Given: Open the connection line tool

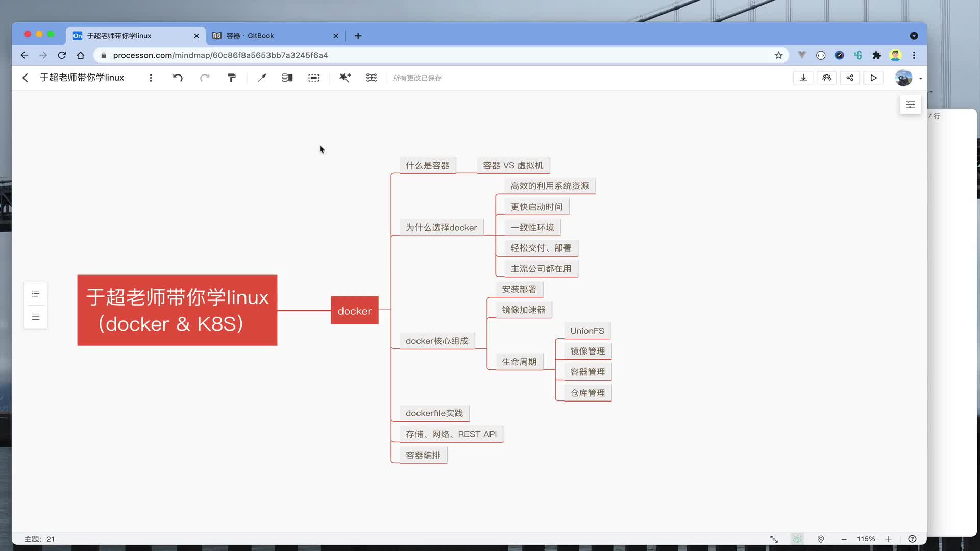Looking at the screenshot, I should click(x=262, y=78).
